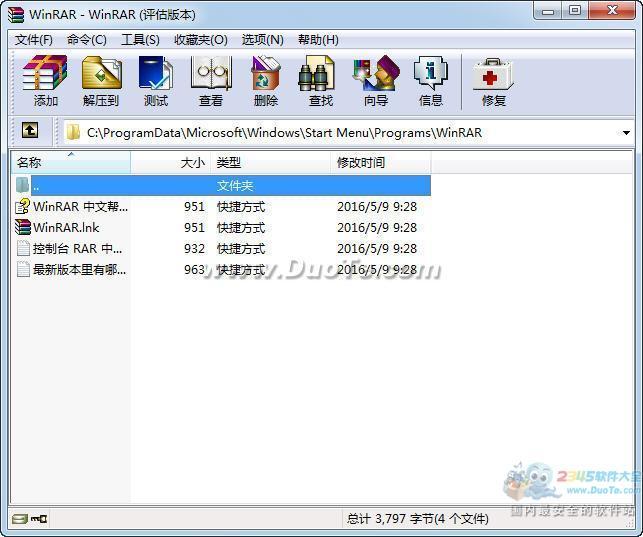The height and width of the screenshot is (537, 643).
Task: Click the WinRAR 中文帮... file icon
Action: click(x=23, y=206)
